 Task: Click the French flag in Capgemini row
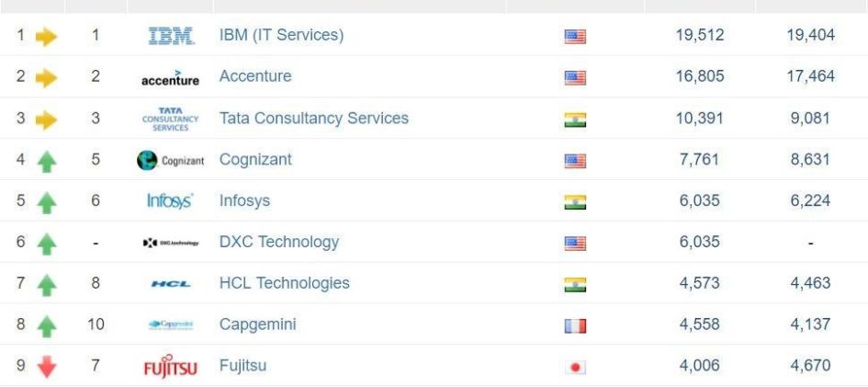pyautogui.click(x=575, y=325)
